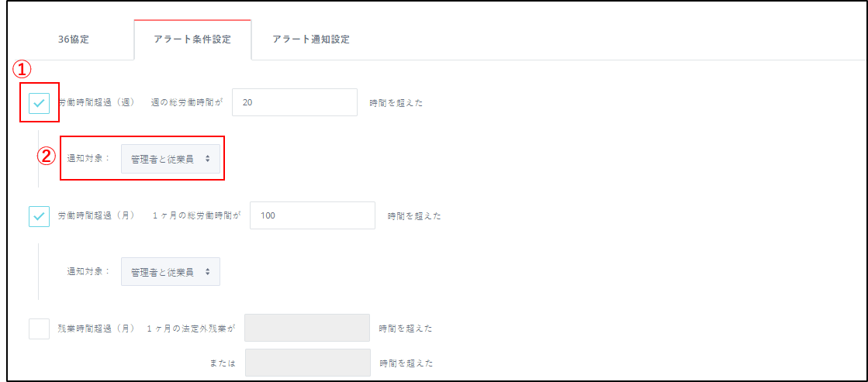Click the 1ヶ月の総労働時間が label

pyautogui.click(x=195, y=216)
